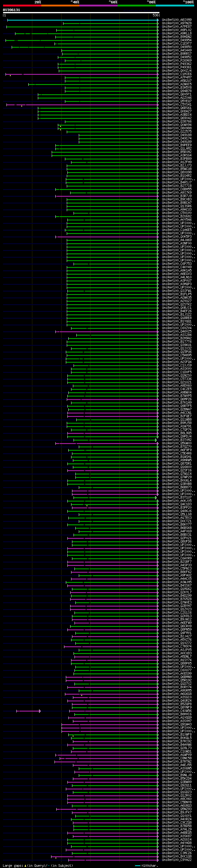Open hit UniRef100_P49362
Image resolution: width=197 pixels, height=868 pixels.
point(176,64)
